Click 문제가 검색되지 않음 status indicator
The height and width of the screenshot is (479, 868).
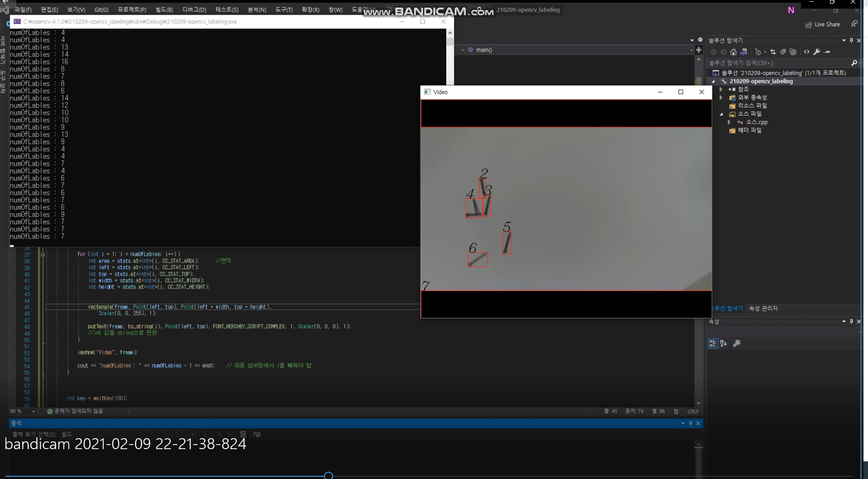tap(75, 411)
